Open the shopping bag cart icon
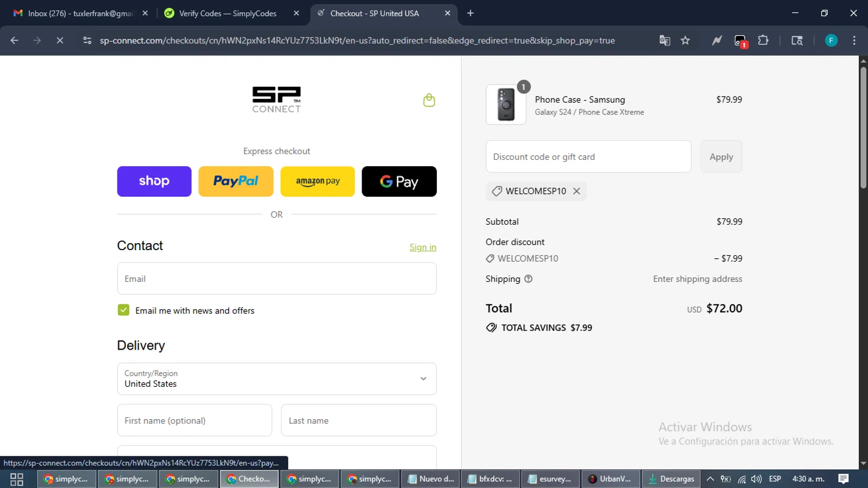Screen dimensions: 868x488 429,100
